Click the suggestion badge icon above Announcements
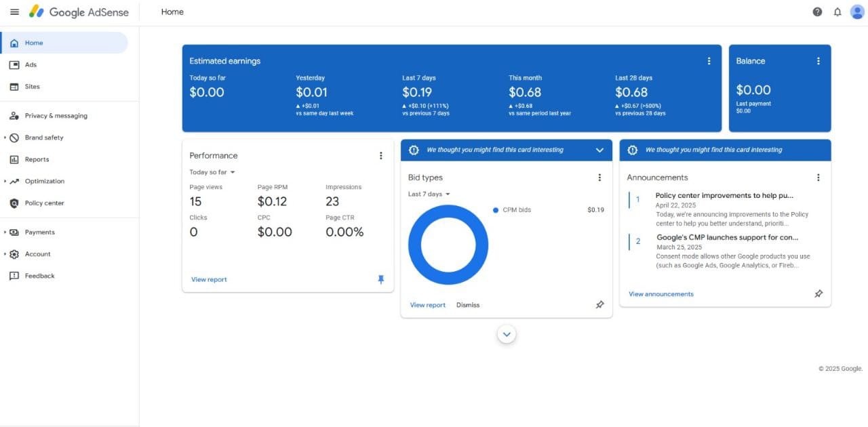Viewport: 868px width, 427px height. point(633,150)
